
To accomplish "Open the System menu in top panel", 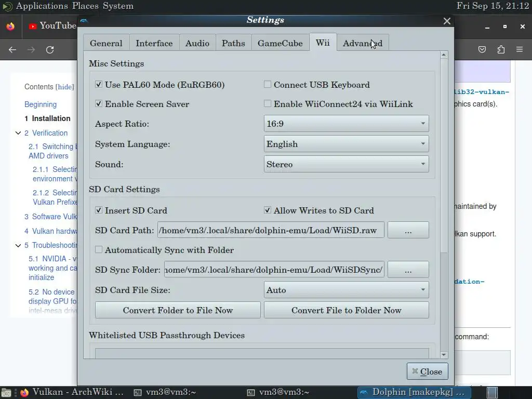I will click(118, 6).
